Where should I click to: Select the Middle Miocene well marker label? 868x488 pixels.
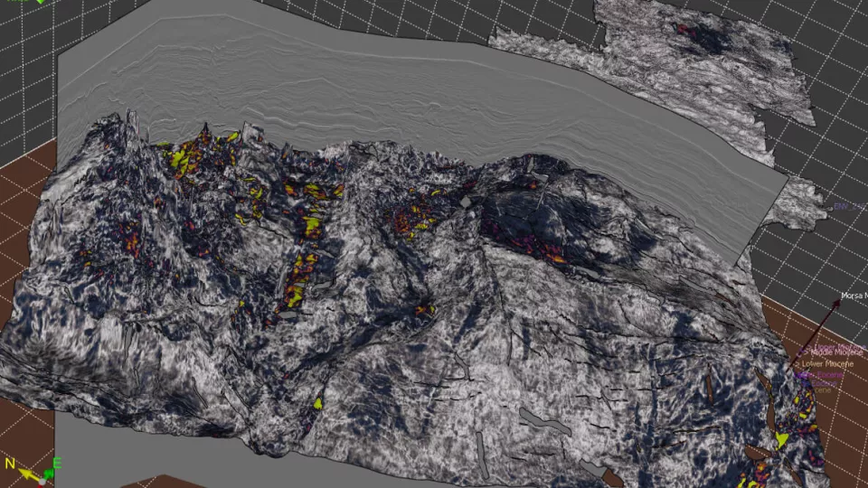[x=835, y=351]
